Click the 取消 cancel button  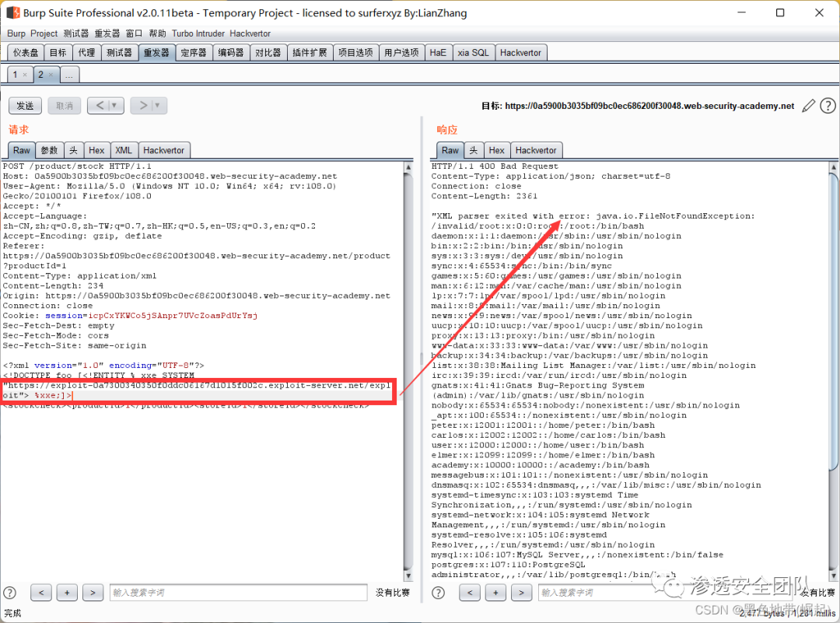[65, 106]
